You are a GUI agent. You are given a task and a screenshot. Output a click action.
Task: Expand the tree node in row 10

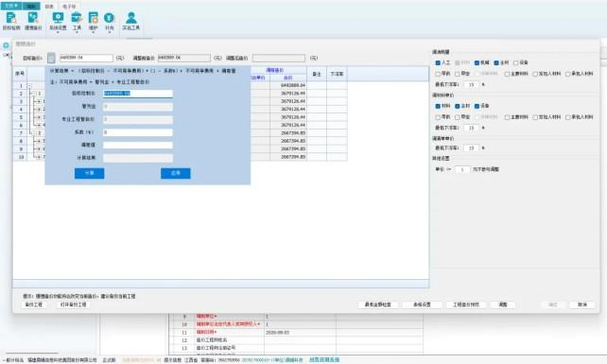click(39, 157)
